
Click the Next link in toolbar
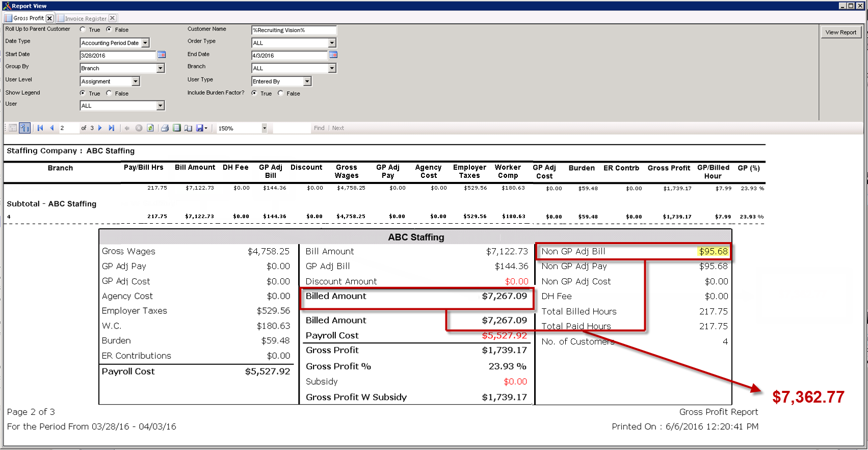338,128
